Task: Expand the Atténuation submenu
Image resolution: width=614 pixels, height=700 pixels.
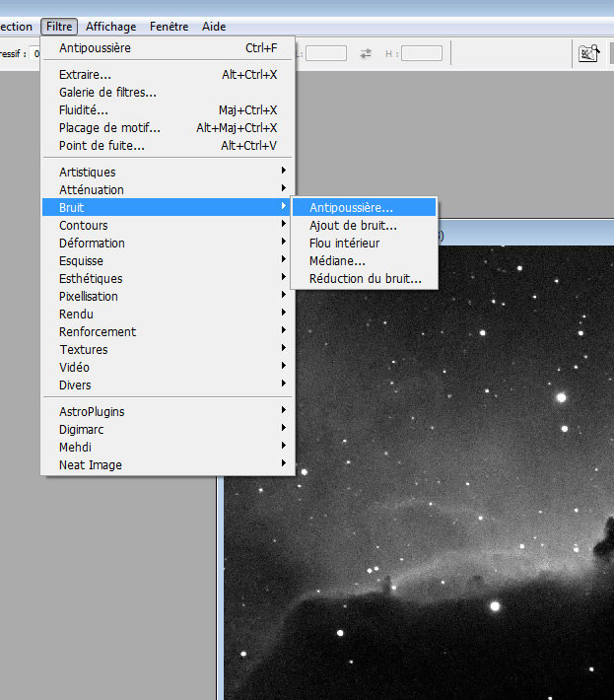Action: click(x=168, y=189)
